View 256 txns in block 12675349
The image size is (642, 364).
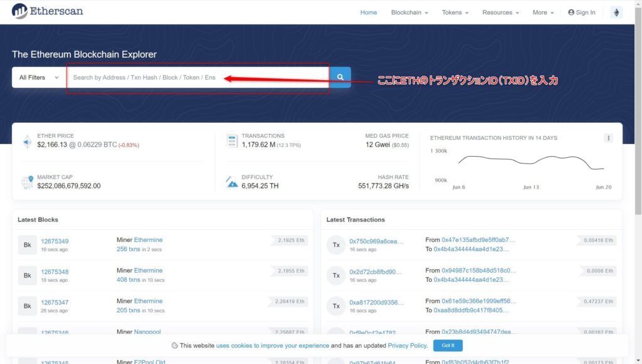coord(128,249)
